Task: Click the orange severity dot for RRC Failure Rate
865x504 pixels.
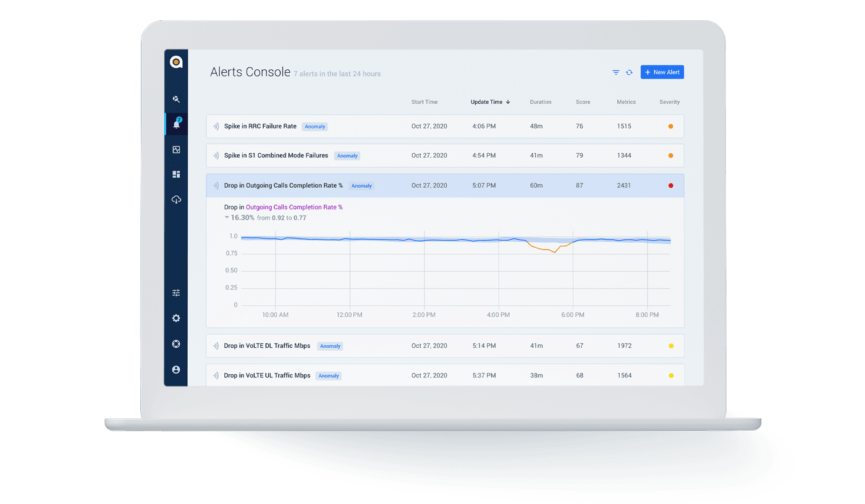Action: [671, 126]
